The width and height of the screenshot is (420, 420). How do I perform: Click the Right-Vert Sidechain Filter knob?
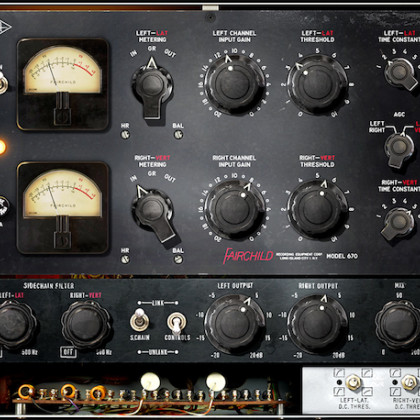click(86, 324)
